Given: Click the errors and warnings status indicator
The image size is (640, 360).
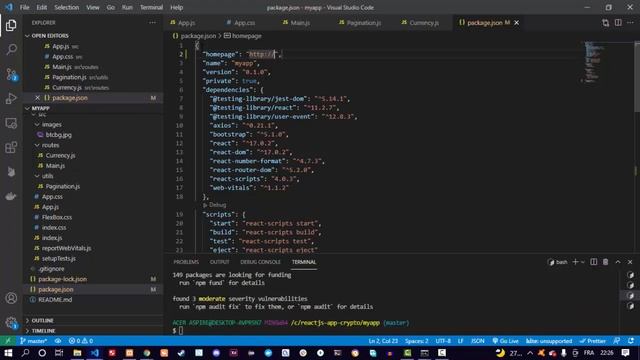Looking at the screenshot, I should tap(81, 341).
